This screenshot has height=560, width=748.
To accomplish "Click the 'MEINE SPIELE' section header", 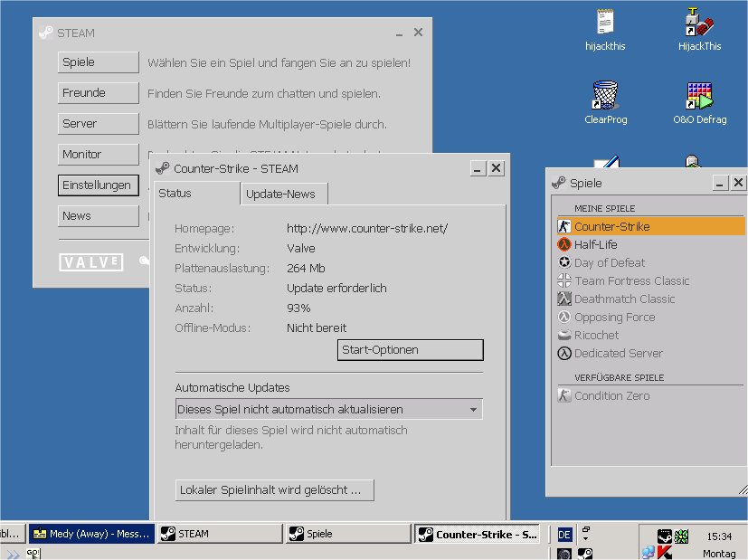I will [604, 208].
